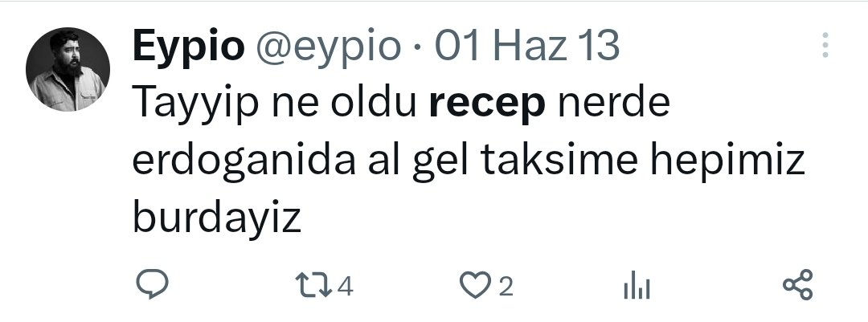The image size is (868, 322).
Task: Click the word erdoganida in the tweet
Action: (x=244, y=161)
